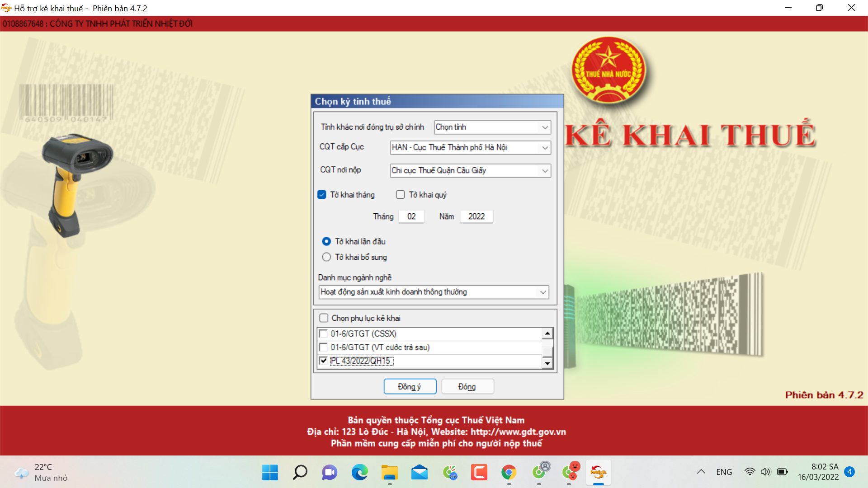Click appendix list scroll up arrow
Screen dimensions: 868x488
click(x=547, y=333)
